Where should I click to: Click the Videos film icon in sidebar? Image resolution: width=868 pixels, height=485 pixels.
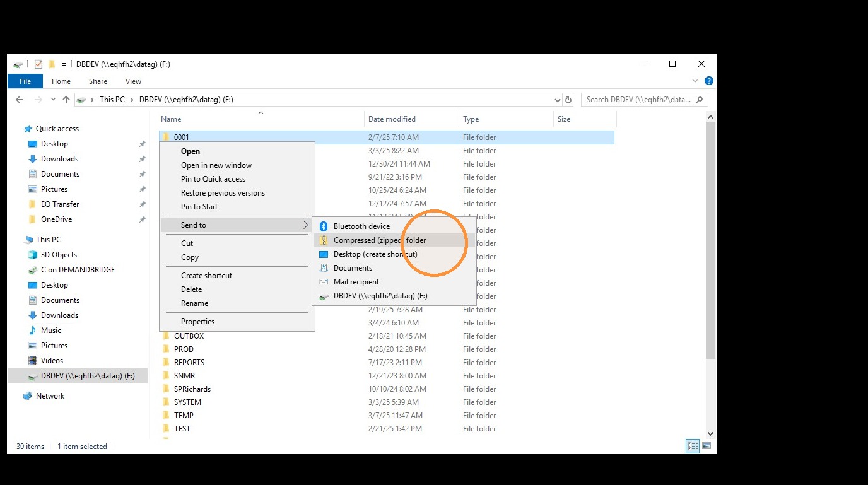point(33,361)
